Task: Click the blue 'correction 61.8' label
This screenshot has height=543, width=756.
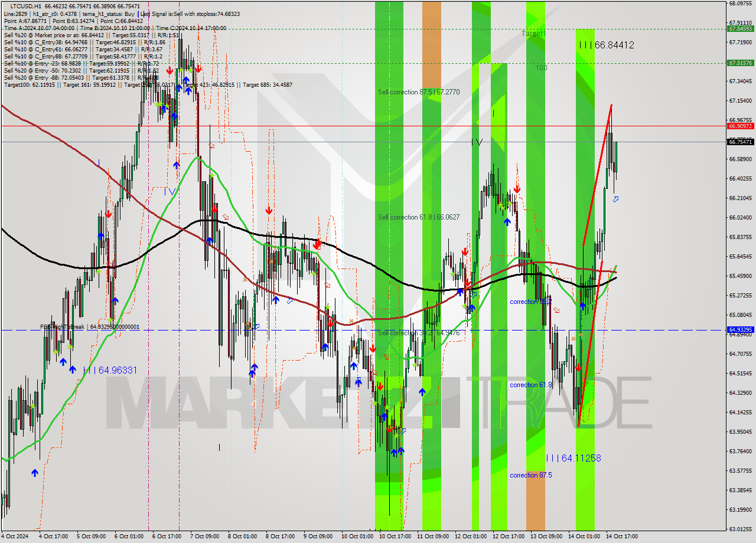Action: pyautogui.click(x=531, y=385)
